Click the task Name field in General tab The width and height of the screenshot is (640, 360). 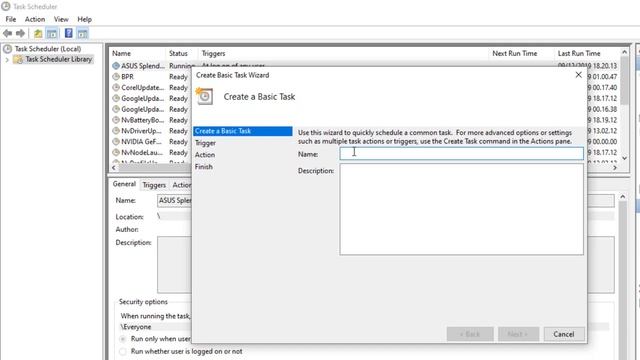[x=174, y=200]
